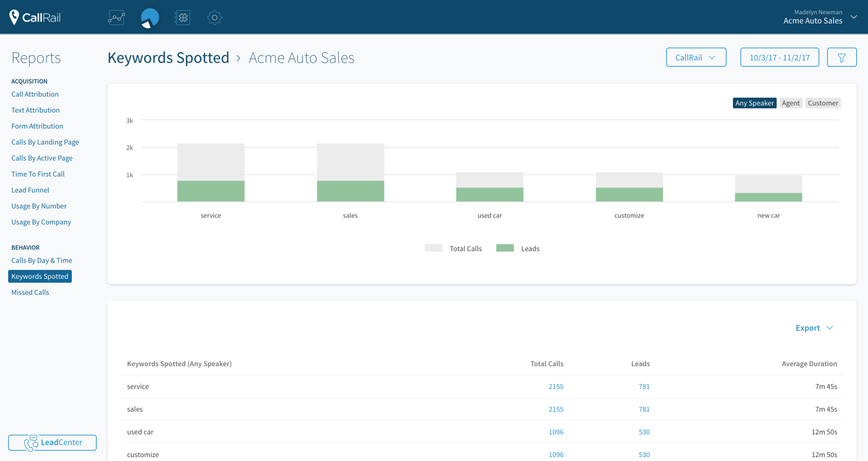
Task: Open Time To First Call report
Action: pos(38,174)
